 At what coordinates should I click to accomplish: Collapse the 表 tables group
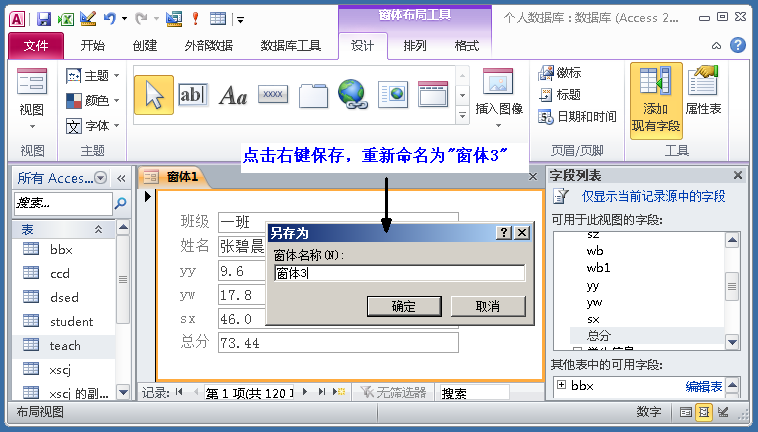[99, 229]
